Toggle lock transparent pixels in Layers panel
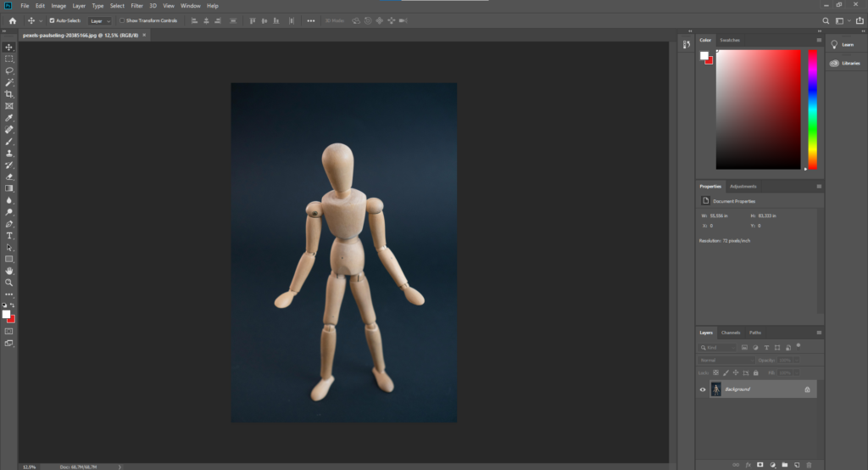Screen dimensions: 868x470 point(715,373)
